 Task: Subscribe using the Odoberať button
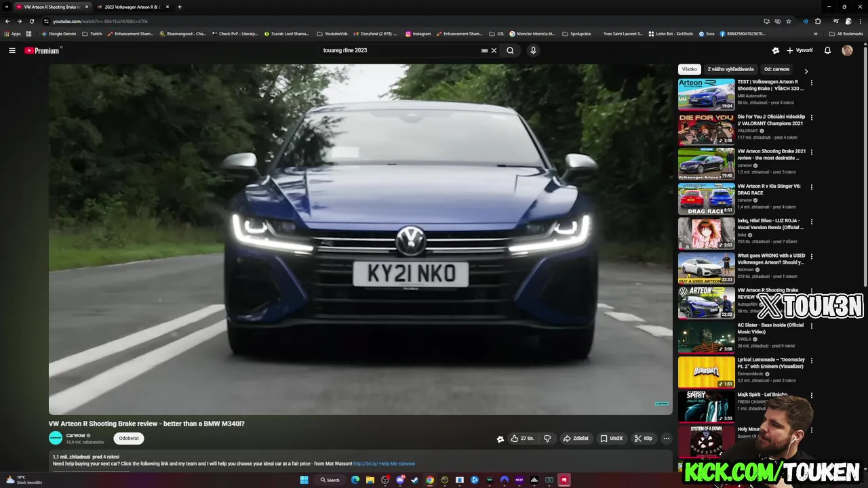pyautogui.click(x=129, y=439)
